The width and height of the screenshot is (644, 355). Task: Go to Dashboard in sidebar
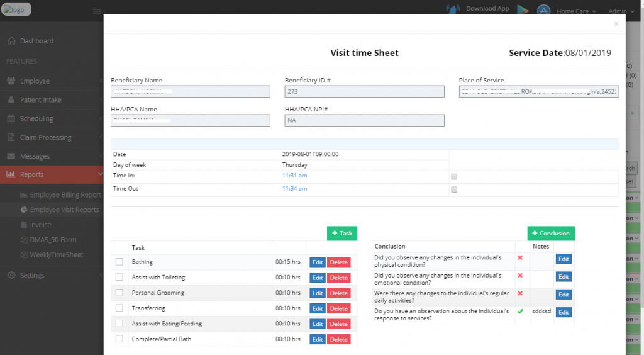pyautogui.click(x=36, y=41)
